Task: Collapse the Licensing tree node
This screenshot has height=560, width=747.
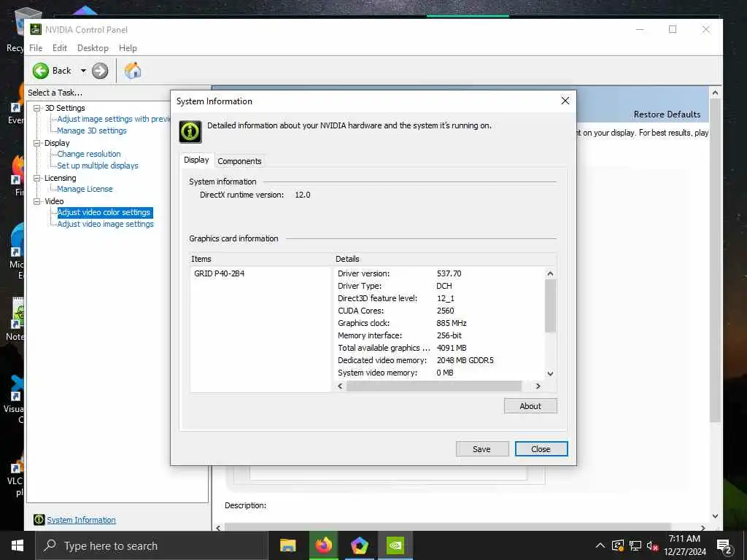Action: click(x=37, y=178)
